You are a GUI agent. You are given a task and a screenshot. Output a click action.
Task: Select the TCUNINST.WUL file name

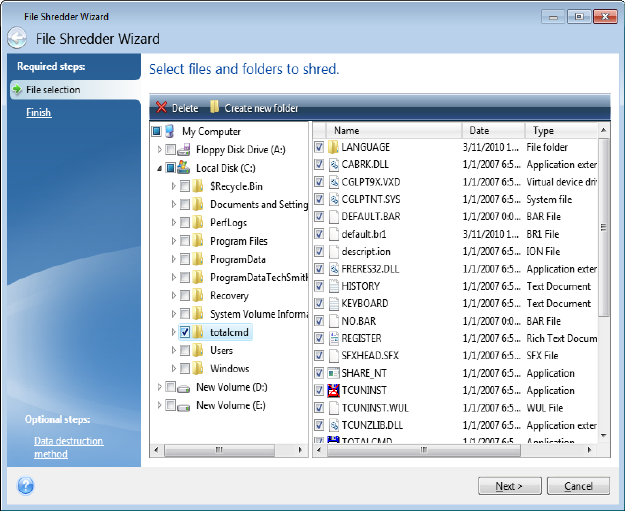[375, 408]
